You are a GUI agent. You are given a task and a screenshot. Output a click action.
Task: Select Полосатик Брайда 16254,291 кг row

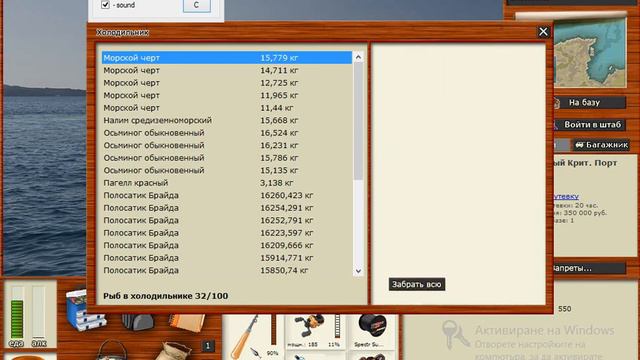pyautogui.click(x=227, y=208)
